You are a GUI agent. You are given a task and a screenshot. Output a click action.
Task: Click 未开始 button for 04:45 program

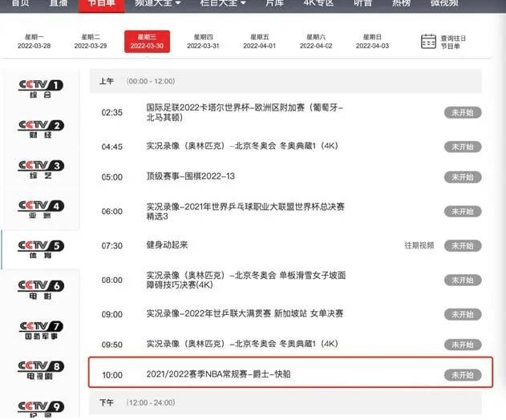coord(463,147)
